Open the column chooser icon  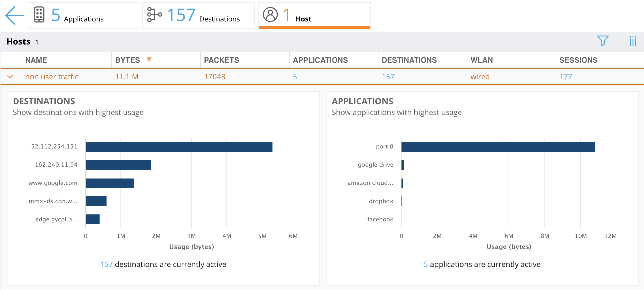(633, 41)
